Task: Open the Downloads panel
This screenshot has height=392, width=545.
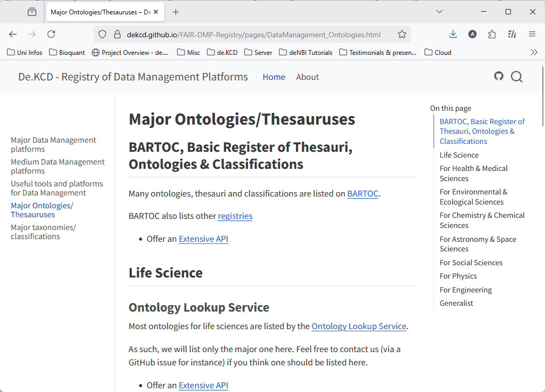Action: tap(453, 34)
